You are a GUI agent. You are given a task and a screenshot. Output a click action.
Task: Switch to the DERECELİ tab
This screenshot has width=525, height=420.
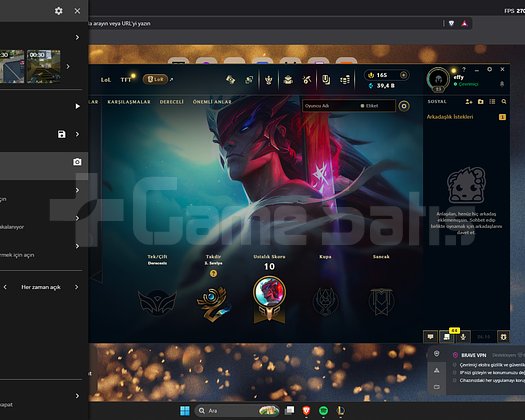[x=172, y=102]
